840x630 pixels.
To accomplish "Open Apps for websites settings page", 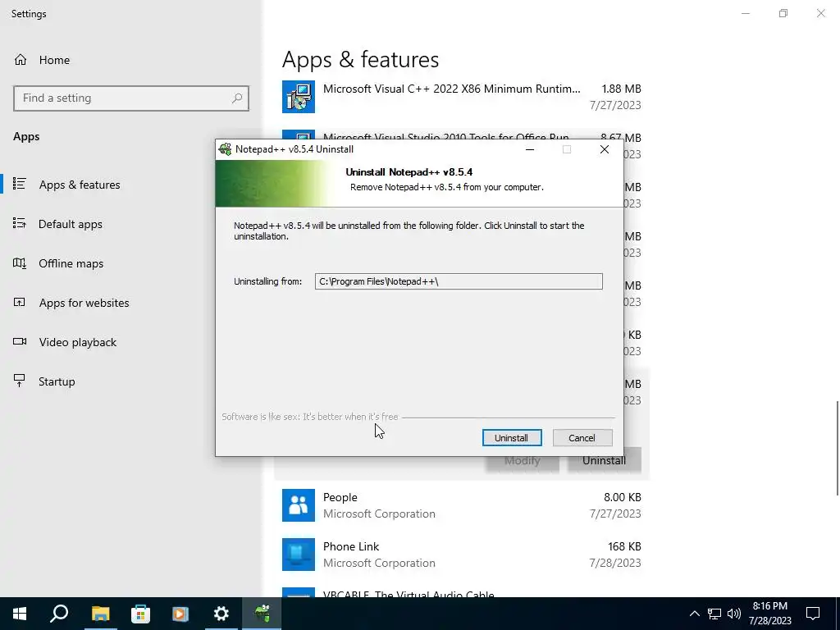I will [x=84, y=303].
